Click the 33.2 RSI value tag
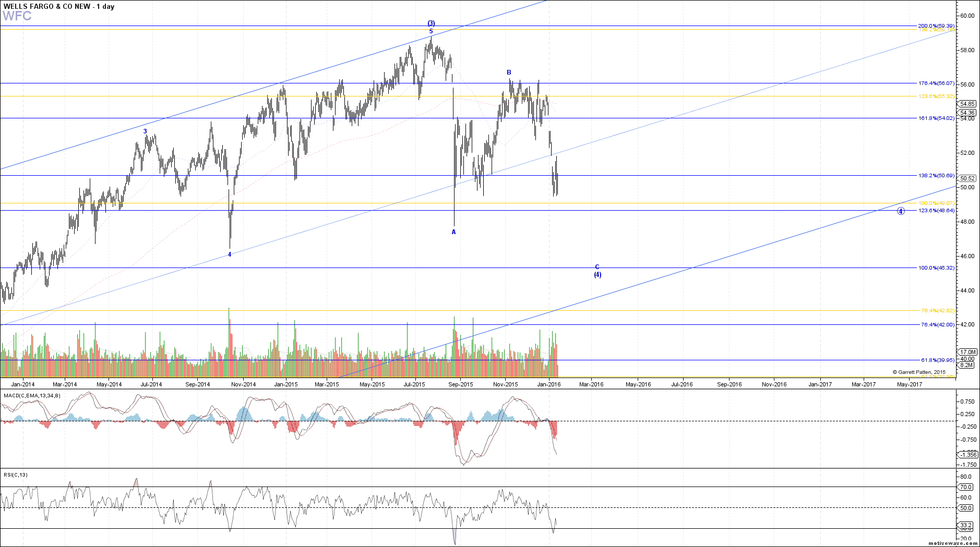980x547 pixels. (x=966, y=525)
